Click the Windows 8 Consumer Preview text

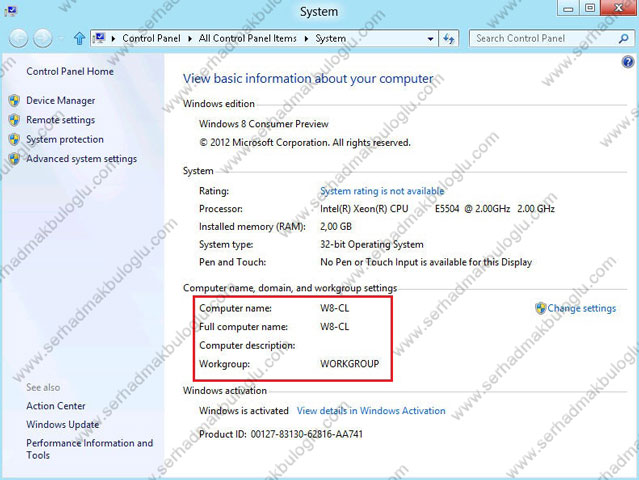coord(264,124)
